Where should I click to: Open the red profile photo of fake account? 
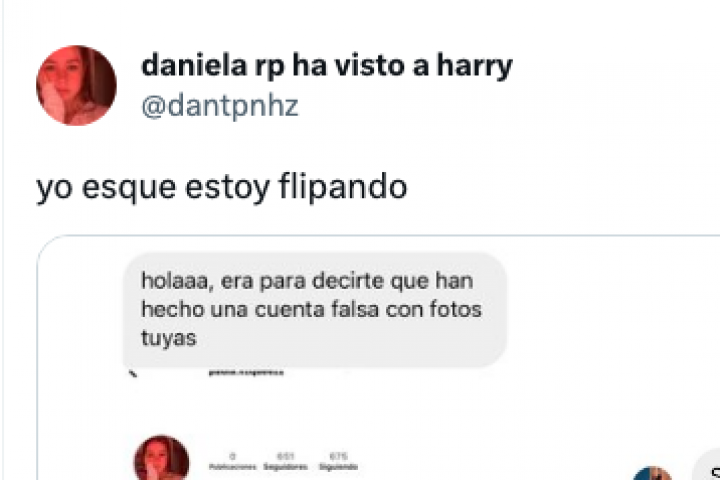click(161, 457)
